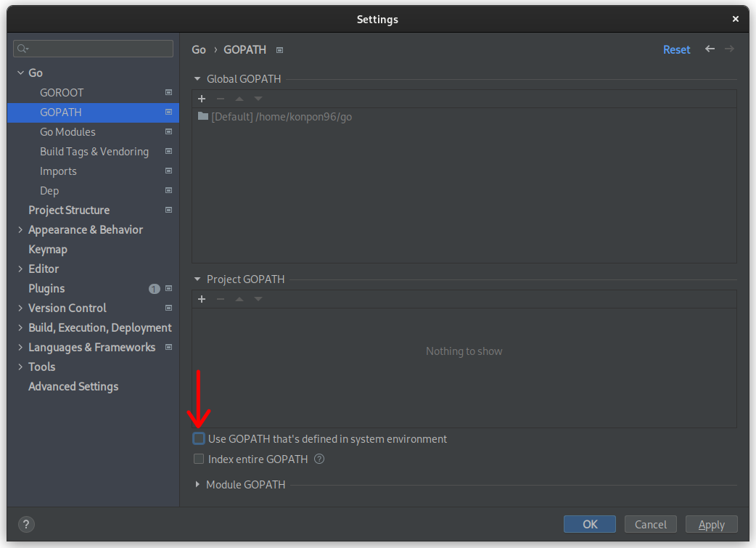Click the back arrow navigation icon
The image size is (756, 548).
pos(710,49)
